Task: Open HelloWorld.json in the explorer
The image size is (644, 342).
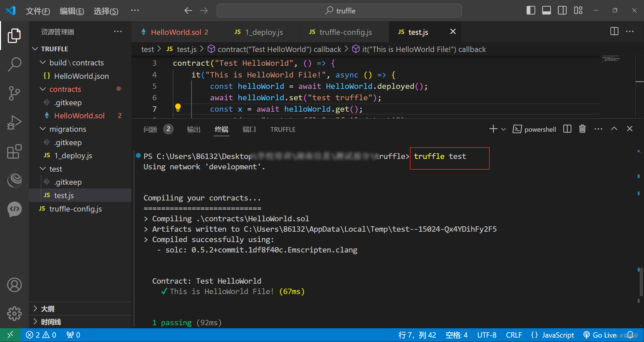Action: click(80, 76)
